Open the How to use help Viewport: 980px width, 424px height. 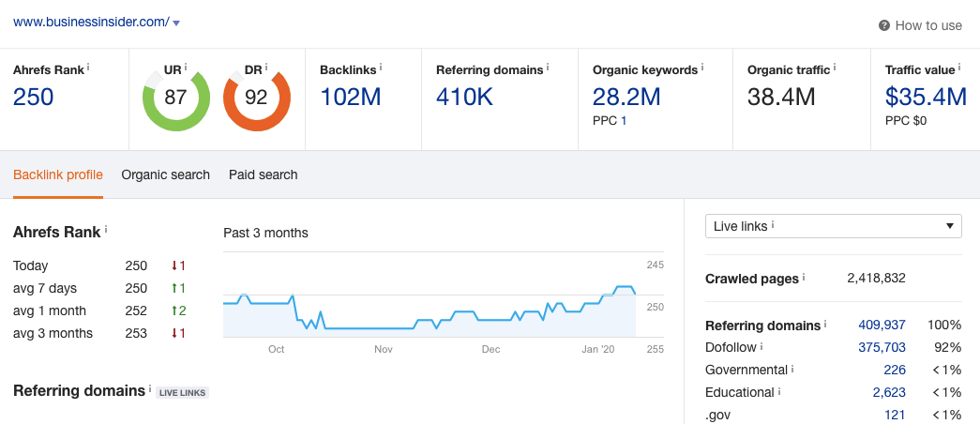coord(920,25)
